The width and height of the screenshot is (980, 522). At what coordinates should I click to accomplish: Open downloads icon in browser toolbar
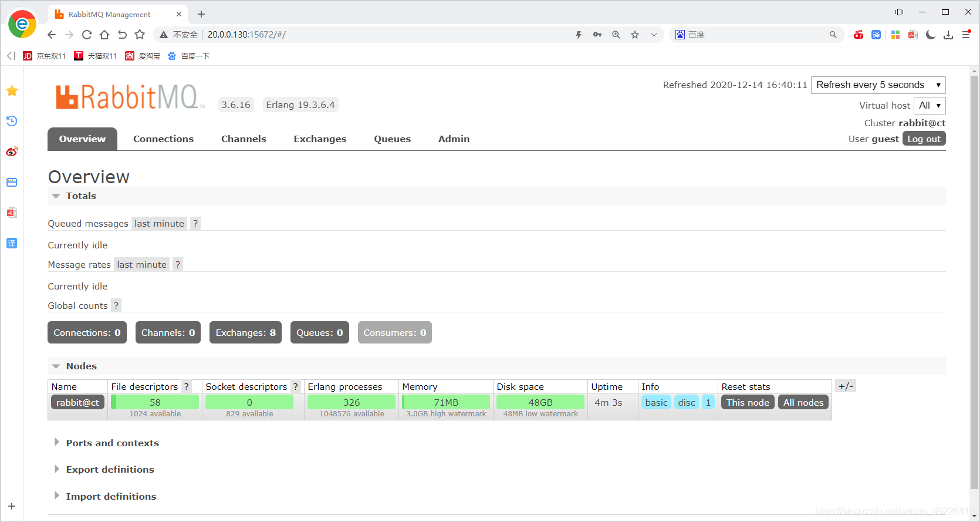[948, 35]
